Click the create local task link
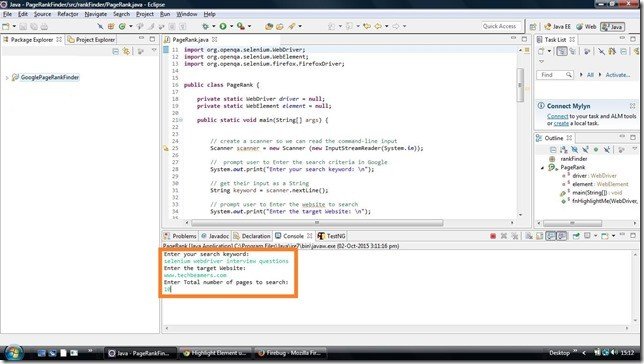The width and height of the screenshot is (644, 364). coord(561,124)
